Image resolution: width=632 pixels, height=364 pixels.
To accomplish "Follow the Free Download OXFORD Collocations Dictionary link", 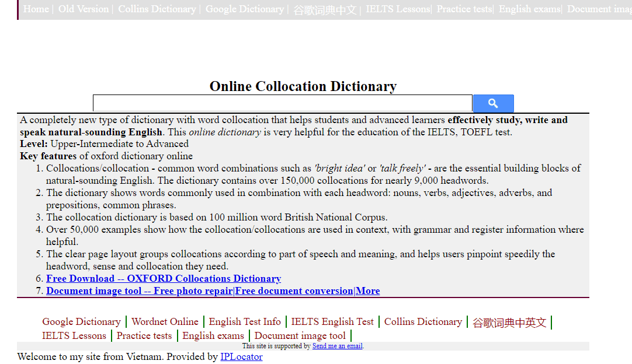I will pyautogui.click(x=164, y=279).
